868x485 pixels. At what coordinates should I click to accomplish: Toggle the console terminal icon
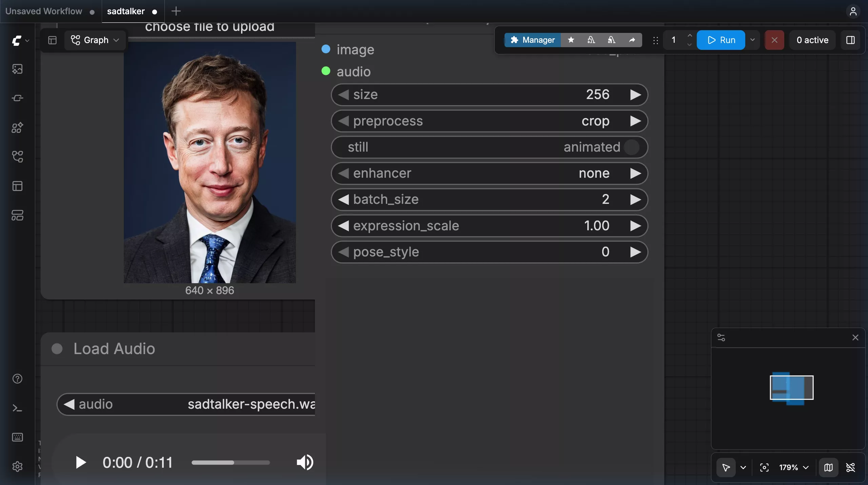17,408
